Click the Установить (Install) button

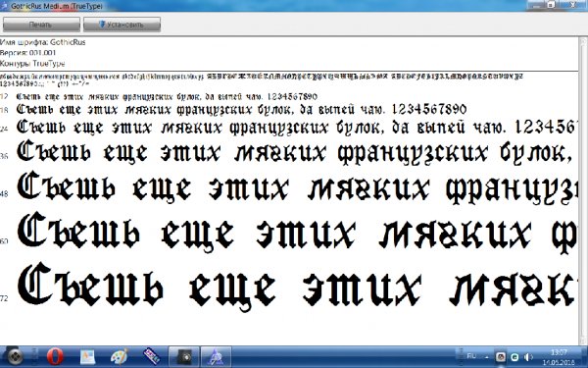tap(122, 25)
